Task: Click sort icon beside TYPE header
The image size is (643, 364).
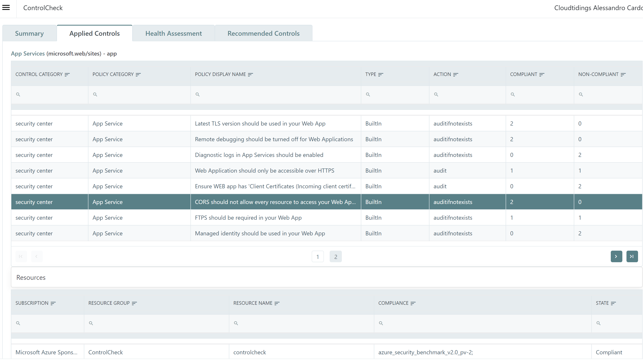Action: point(381,75)
